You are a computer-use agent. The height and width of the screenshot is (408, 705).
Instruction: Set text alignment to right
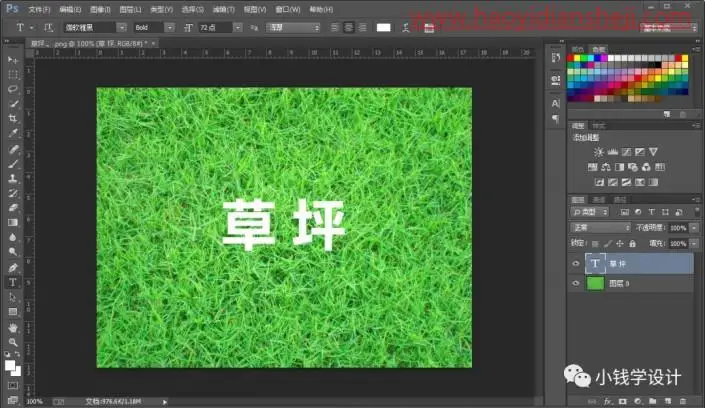click(362, 28)
